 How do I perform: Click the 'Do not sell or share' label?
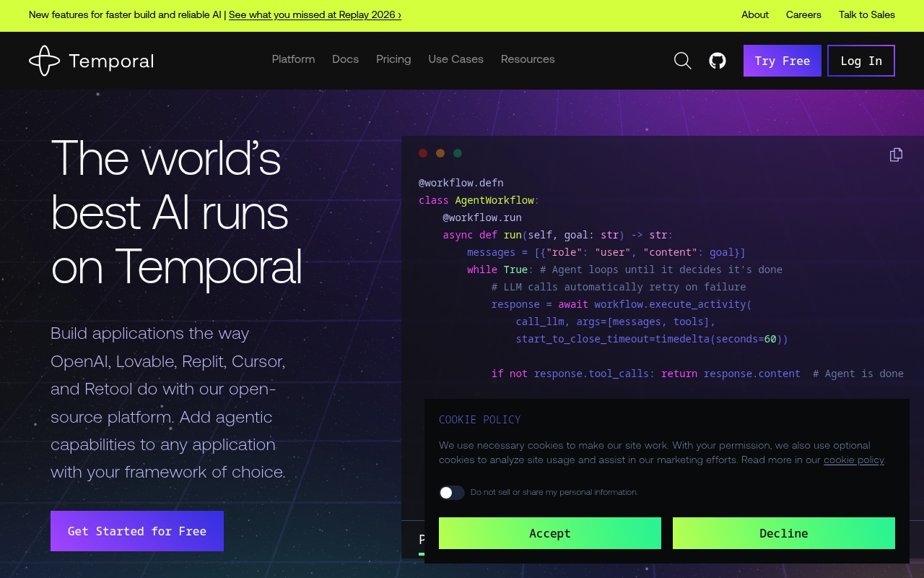pyautogui.click(x=554, y=492)
